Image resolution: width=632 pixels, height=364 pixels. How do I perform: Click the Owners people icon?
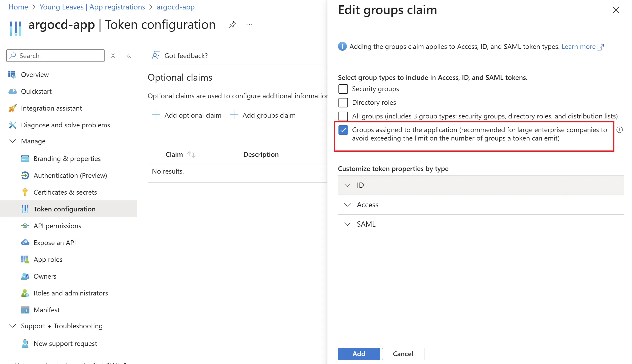click(25, 276)
